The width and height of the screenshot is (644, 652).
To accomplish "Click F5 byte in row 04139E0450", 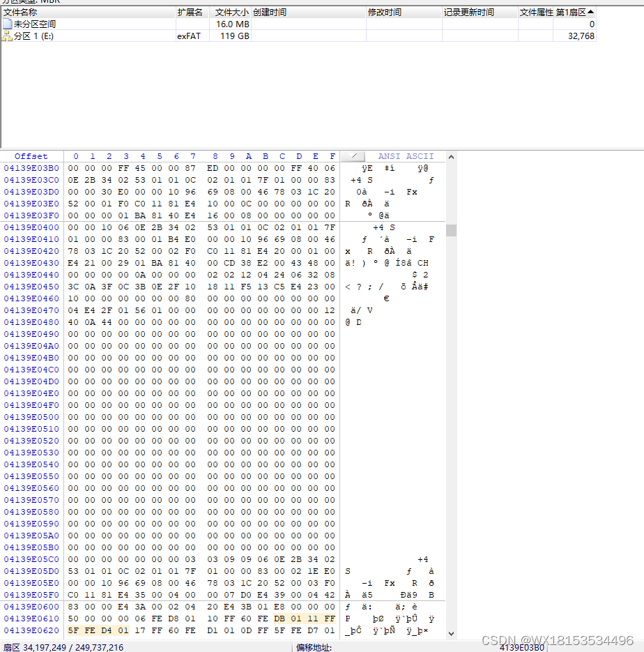I will tap(246, 287).
